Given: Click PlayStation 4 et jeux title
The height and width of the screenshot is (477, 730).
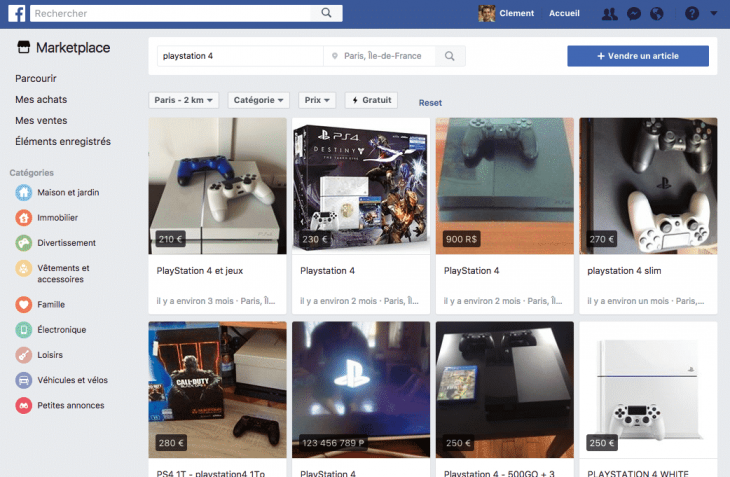Looking at the screenshot, I should tap(200, 270).
